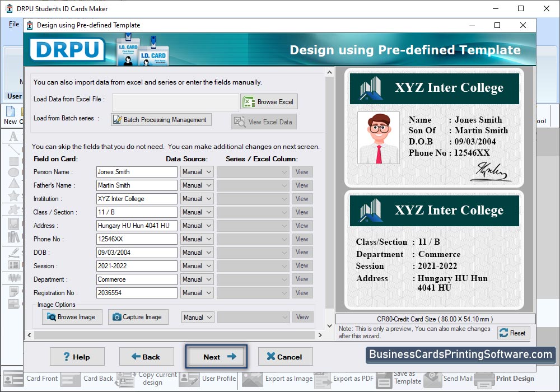Image resolution: width=560 pixels, height=392 pixels.
Task: Click the vertical scrollbar down arrow
Action: pyautogui.click(x=329, y=325)
